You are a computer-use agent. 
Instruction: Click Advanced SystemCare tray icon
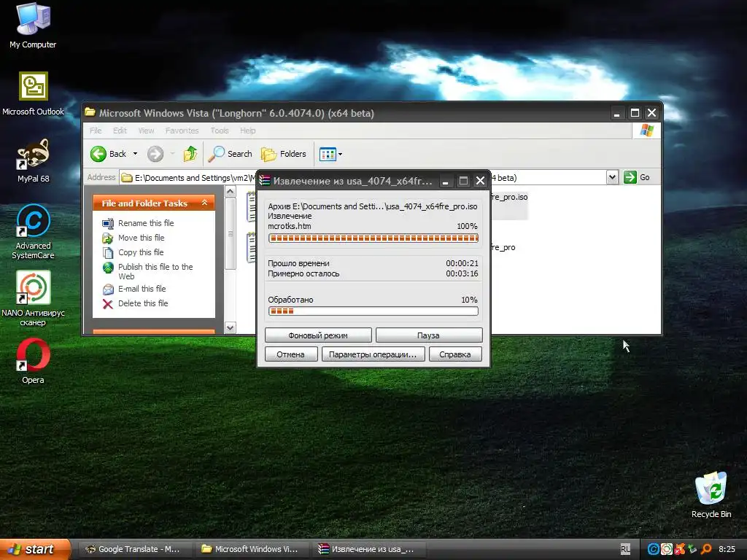(x=653, y=549)
